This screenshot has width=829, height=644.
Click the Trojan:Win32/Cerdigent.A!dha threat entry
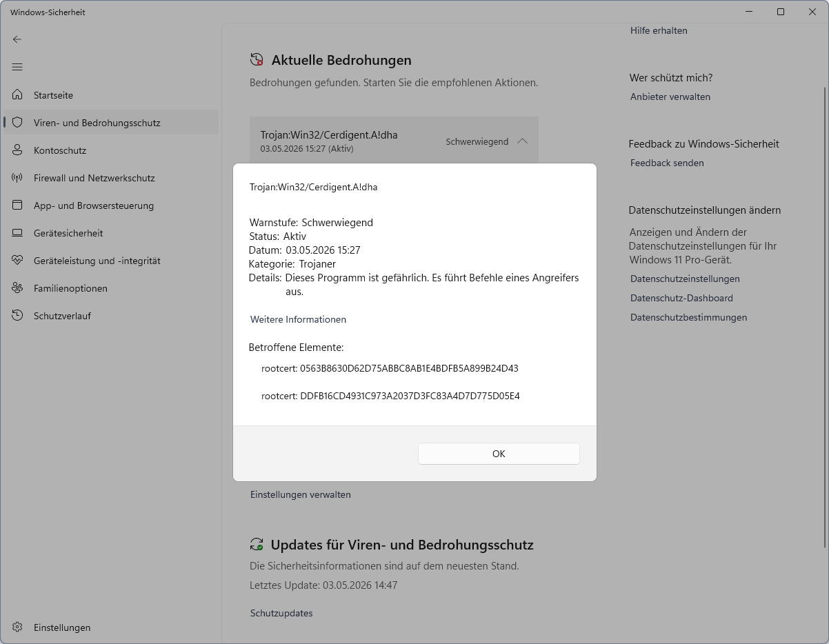394,141
